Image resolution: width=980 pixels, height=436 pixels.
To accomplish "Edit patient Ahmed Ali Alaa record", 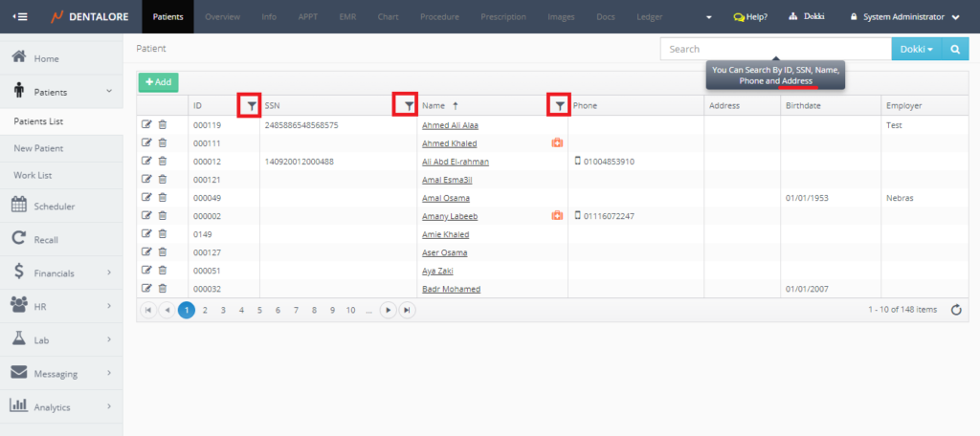I will 146,124.
